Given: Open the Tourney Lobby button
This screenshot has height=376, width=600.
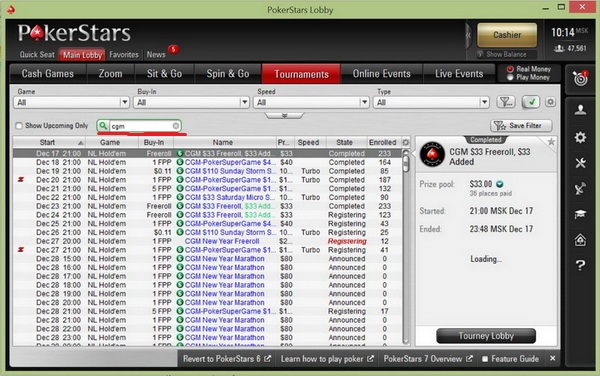Looking at the screenshot, I should tap(486, 336).
